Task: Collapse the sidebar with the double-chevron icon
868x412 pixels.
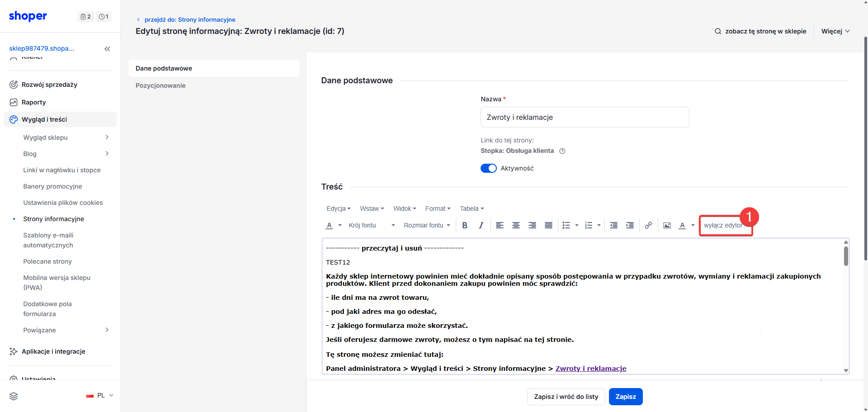Action: (107, 49)
